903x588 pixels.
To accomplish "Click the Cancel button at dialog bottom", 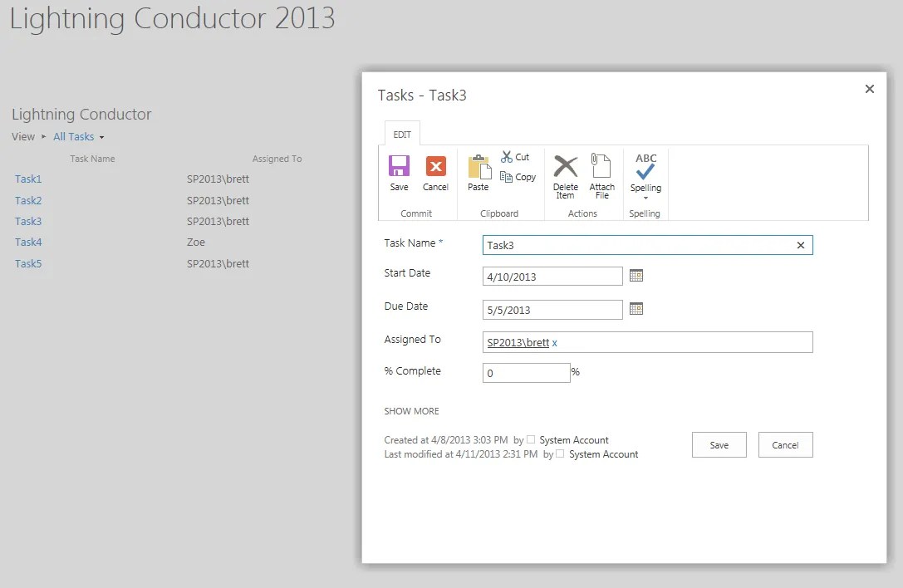I will click(785, 445).
